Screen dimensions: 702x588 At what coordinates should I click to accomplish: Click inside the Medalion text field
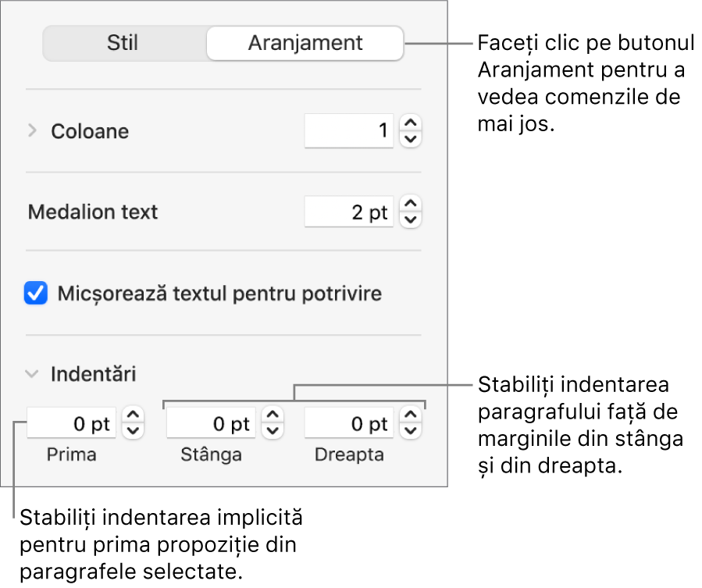[x=348, y=211]
